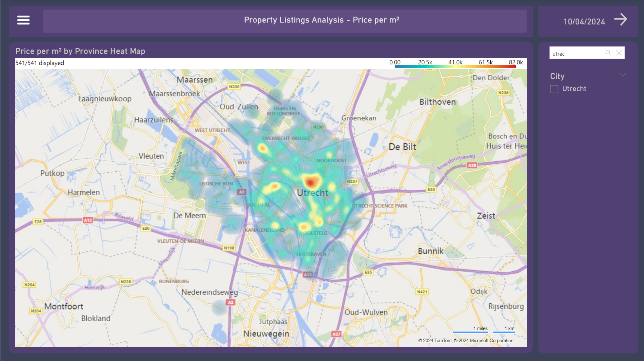Viewport: 644px width, 361px height.
Task: Clear the slicer search with X icon
Action: [x=619, y=53]
